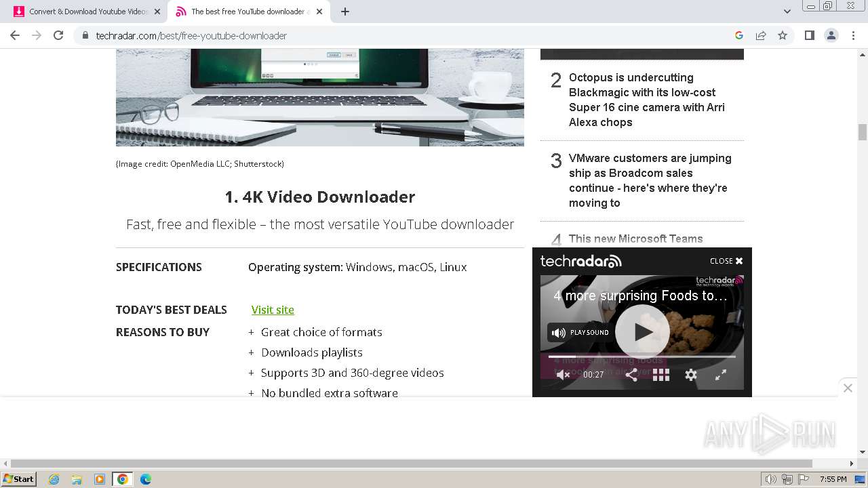Viewport: 868px width, 488px height.
Task: Share this page from address bar
Action: click(761, 35)
